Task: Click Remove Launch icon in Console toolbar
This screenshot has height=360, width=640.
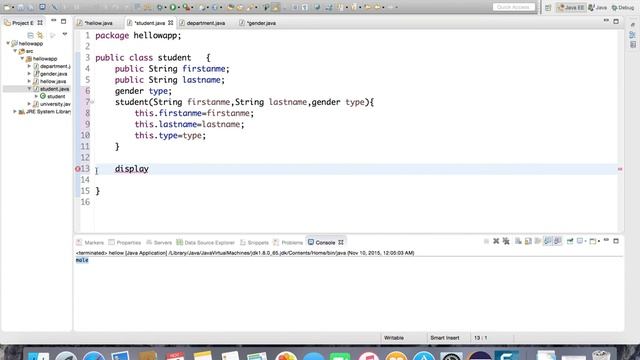Action: pos(496,241)
